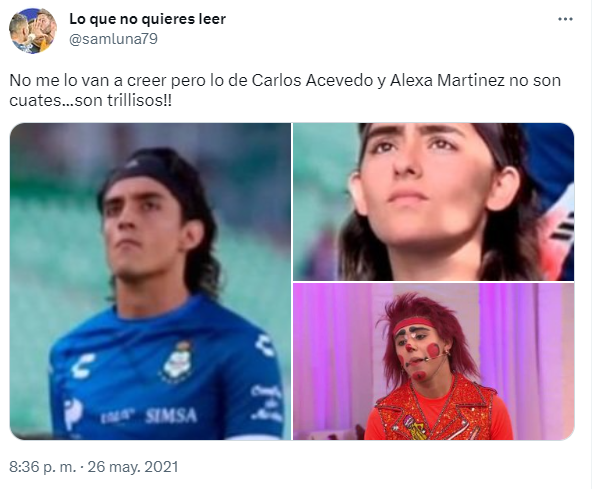Open the top-right close-up face photo
This screenshot has height=489, width=596.
pyautogui.click(x=433, y=202)
